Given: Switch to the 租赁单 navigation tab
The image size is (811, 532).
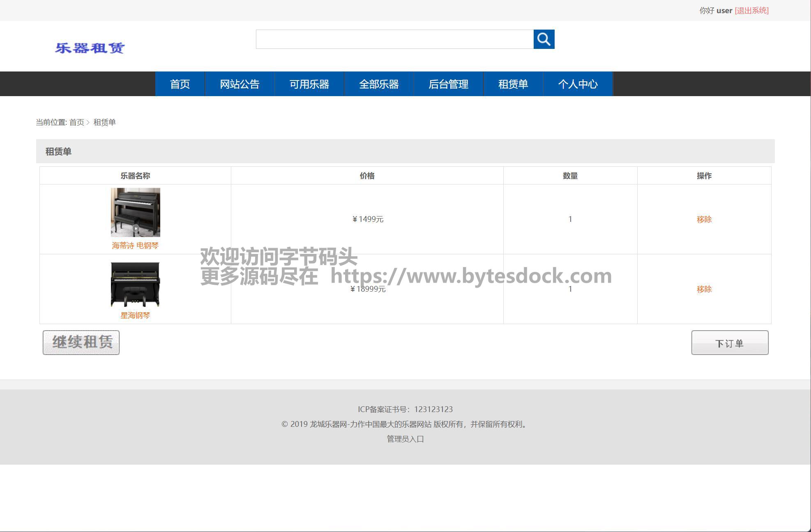Looking at the screenshot, I should click(513, 84).
